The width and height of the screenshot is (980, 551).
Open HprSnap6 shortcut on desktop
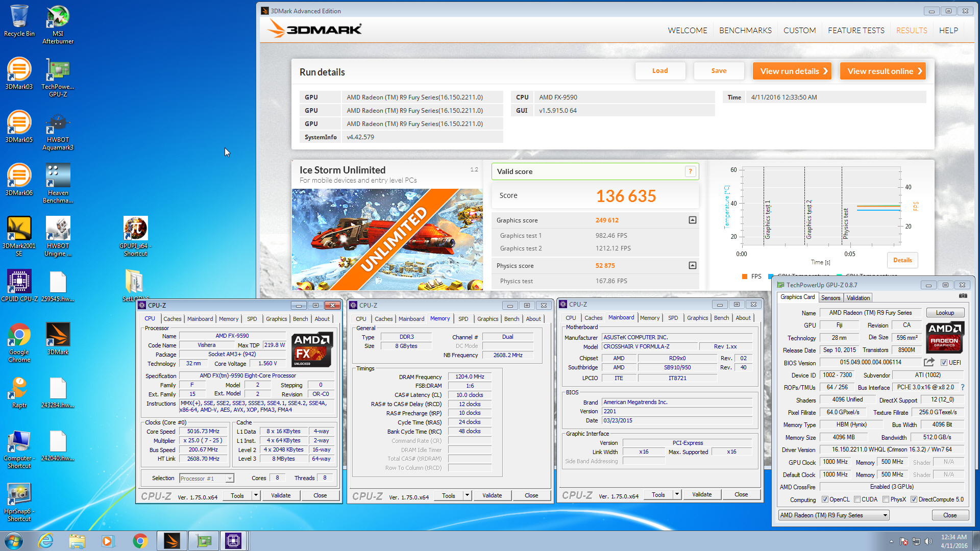click(x=19, y=502)
